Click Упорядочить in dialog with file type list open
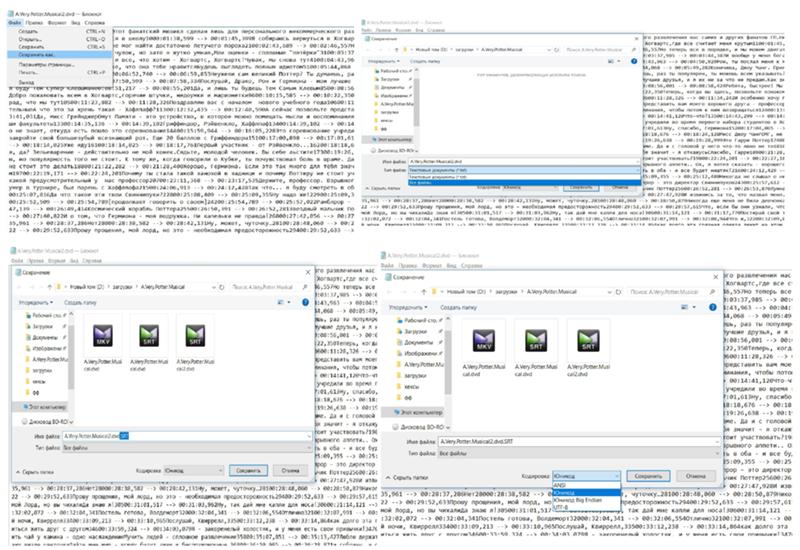This screenshot has width=800, height=550. (383, 61)
